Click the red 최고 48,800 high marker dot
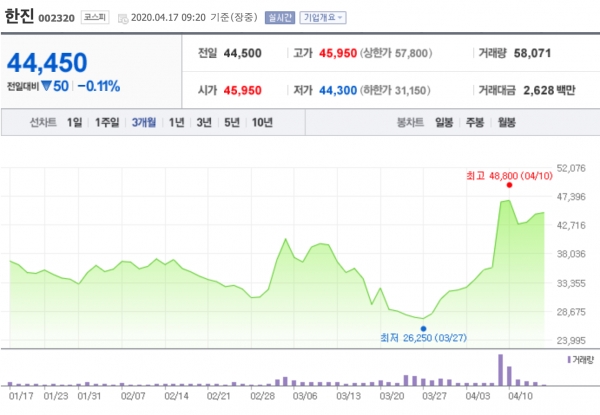Image resolution: width=600 pixels, height=415 pixels. [x=509, y=185]
